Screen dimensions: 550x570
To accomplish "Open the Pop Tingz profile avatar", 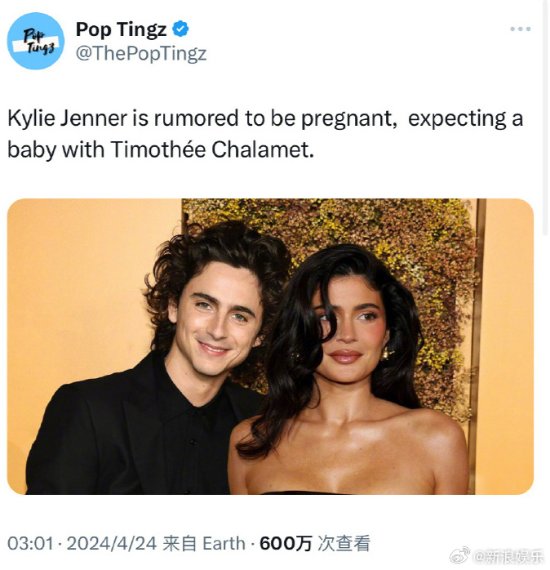I will [36, 41].
